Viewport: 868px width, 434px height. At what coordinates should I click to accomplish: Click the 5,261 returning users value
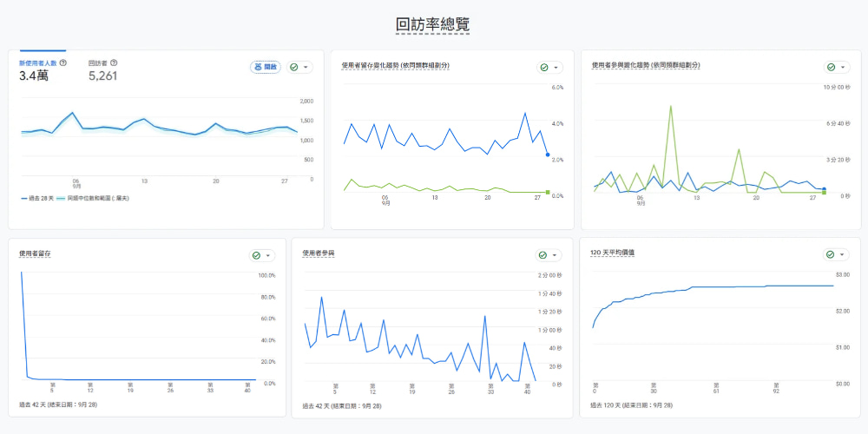pyautogui.click(x=103, y=76)
